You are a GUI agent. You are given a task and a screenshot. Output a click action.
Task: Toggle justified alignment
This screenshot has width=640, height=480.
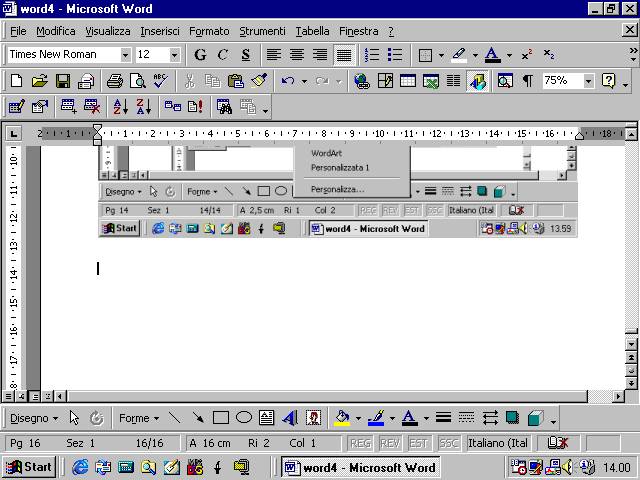(344, 55)
